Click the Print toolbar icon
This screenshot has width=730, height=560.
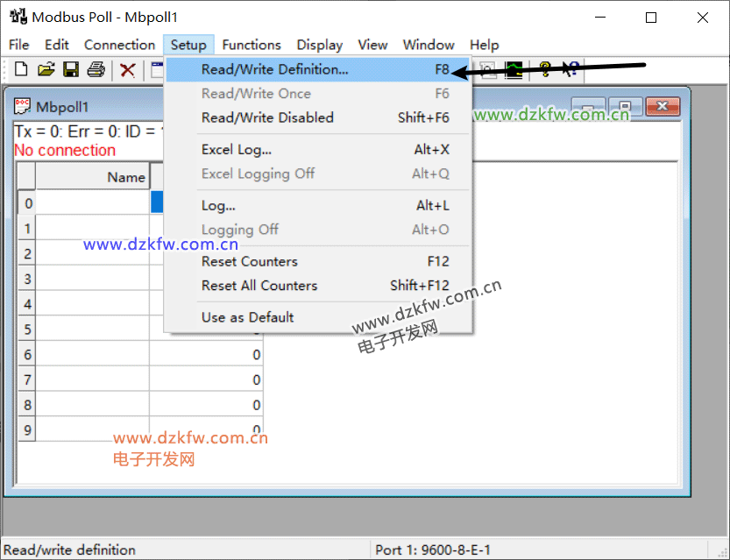(x=96, y=70)
